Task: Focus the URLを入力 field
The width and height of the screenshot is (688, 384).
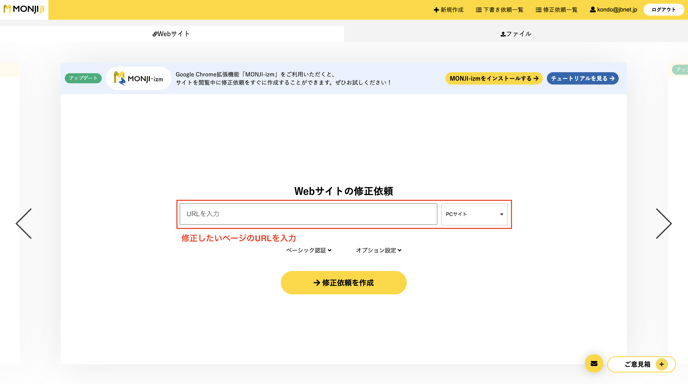Action: pyautogui.click(x=308, y=214)
